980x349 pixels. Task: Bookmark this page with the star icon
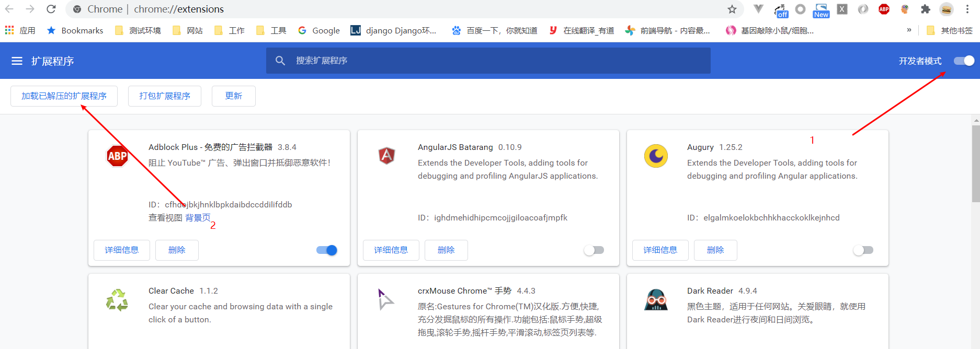pyautogui.click(x=732, y=9)
